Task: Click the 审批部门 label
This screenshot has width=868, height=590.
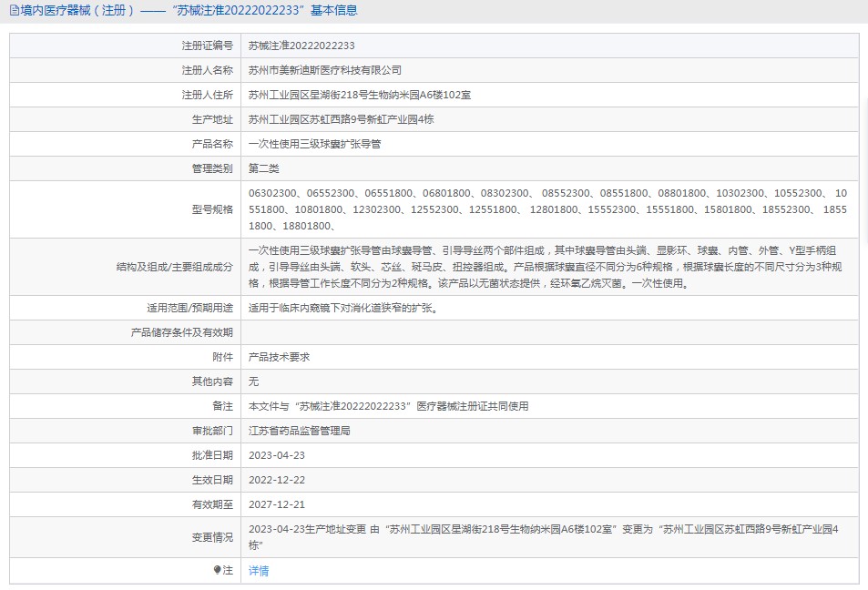Action: point(212,431)
